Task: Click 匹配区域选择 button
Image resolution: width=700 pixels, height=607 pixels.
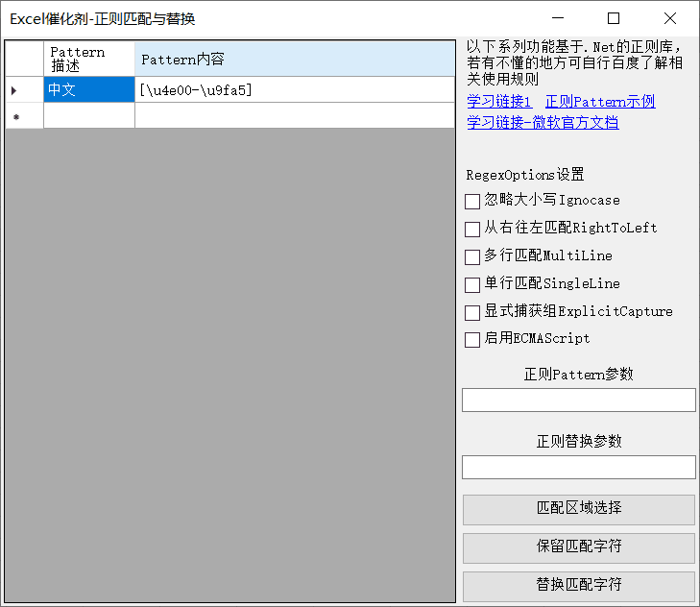Action: pos(579,509)
